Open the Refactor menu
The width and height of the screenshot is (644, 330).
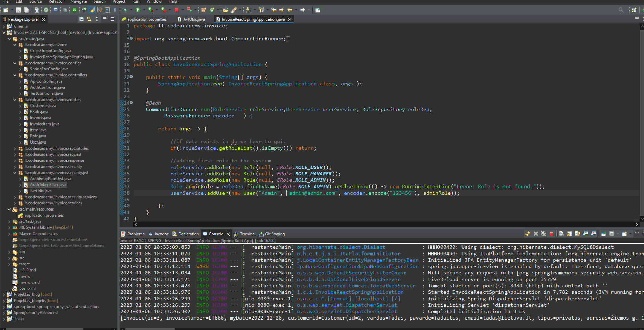[x=56, y=2]
